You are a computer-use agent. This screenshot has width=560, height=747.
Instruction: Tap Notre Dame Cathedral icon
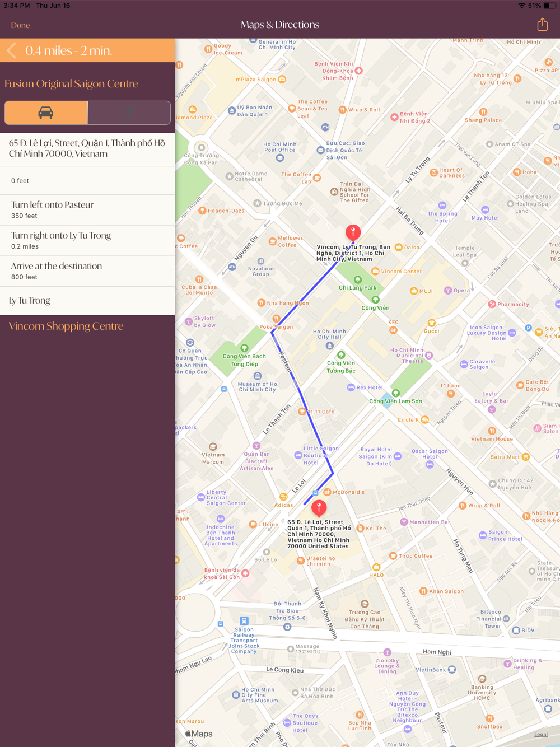point(229,176)
